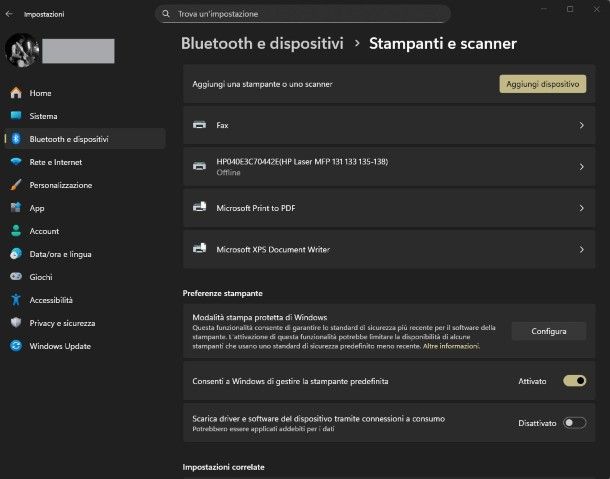The image size is (610, 479).
Task: Open Giochi via the gamepad icon
Action: coord(16,277)
